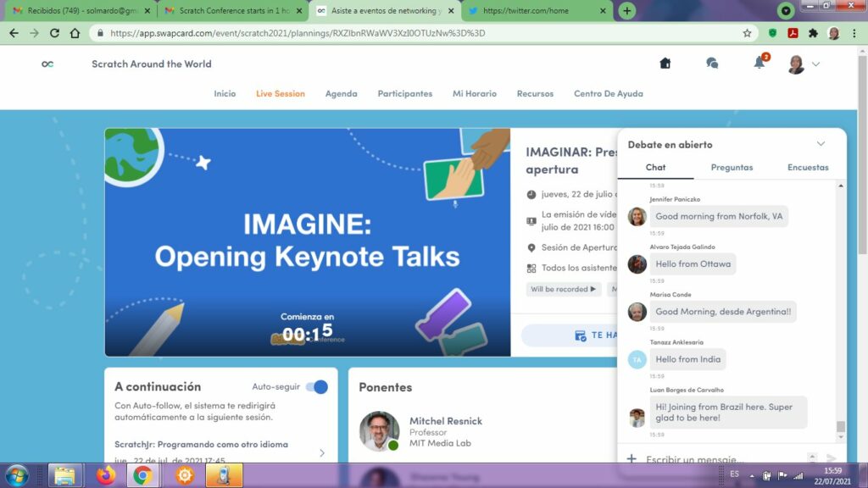Click the PDF extension icon
This screenshot has width=868, height=488.
tap(793, 33)
